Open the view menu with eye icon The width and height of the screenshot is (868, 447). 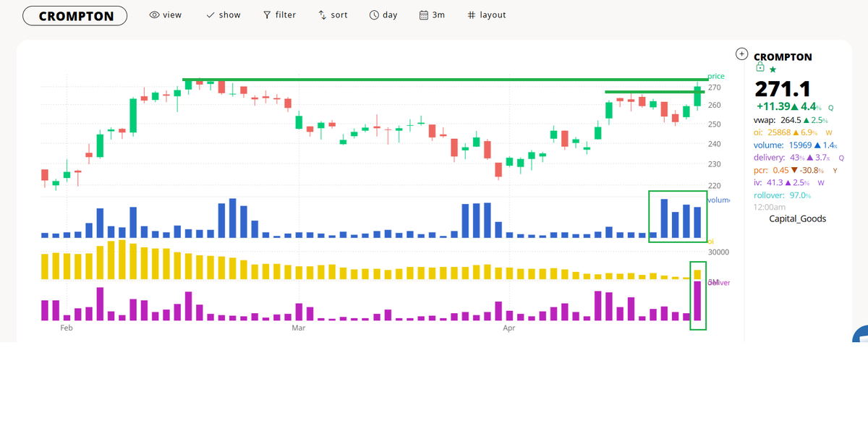pyautogui.click(x=166, y=14)
